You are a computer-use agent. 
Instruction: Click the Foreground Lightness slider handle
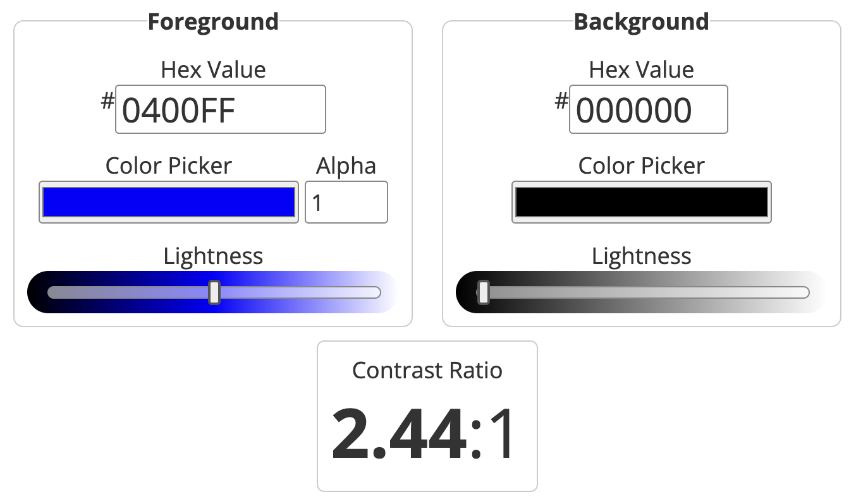214,292
